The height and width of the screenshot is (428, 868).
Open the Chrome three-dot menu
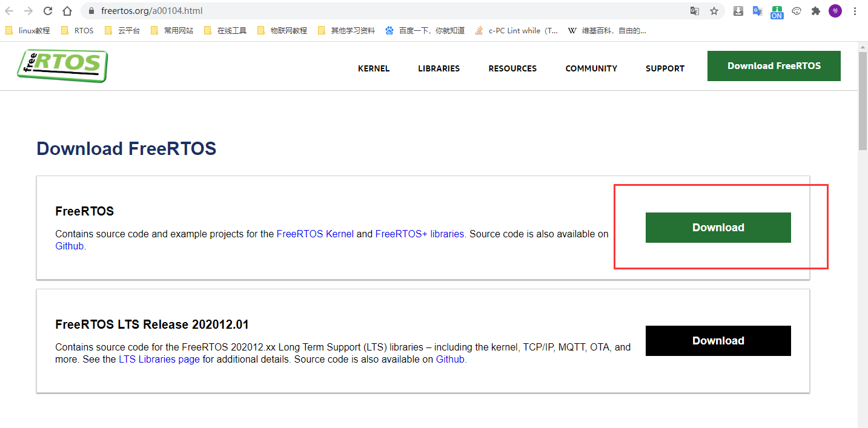(855, 11)
